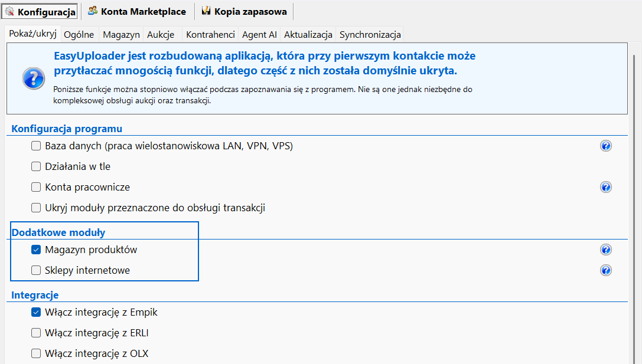
Task: Open the Kopia zapasowa section
Action: tap(245, 12)
